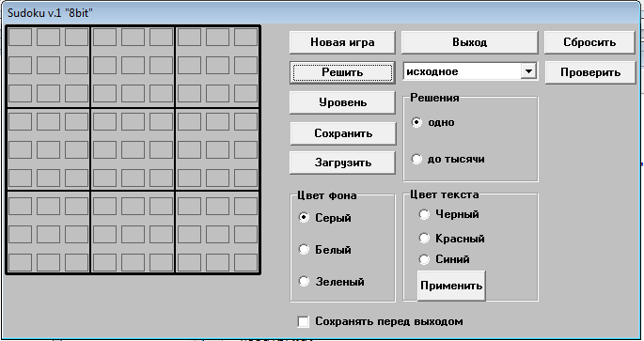Solve the puzzle with Решить button
644x341 pixels.
(342, 72)
